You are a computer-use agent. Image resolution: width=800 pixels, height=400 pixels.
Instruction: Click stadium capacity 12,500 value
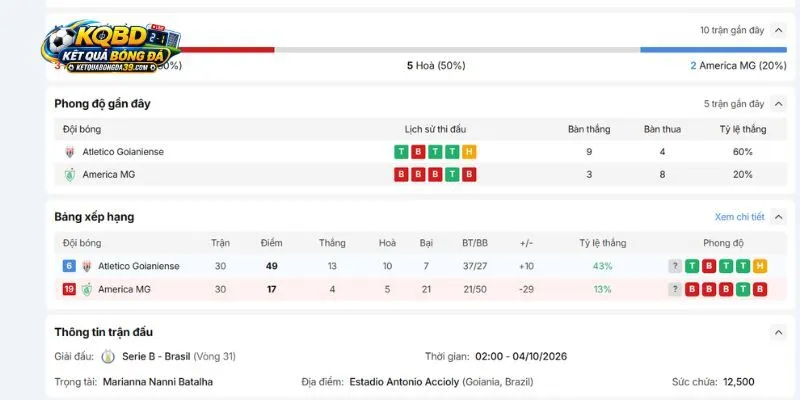[739, 382]
